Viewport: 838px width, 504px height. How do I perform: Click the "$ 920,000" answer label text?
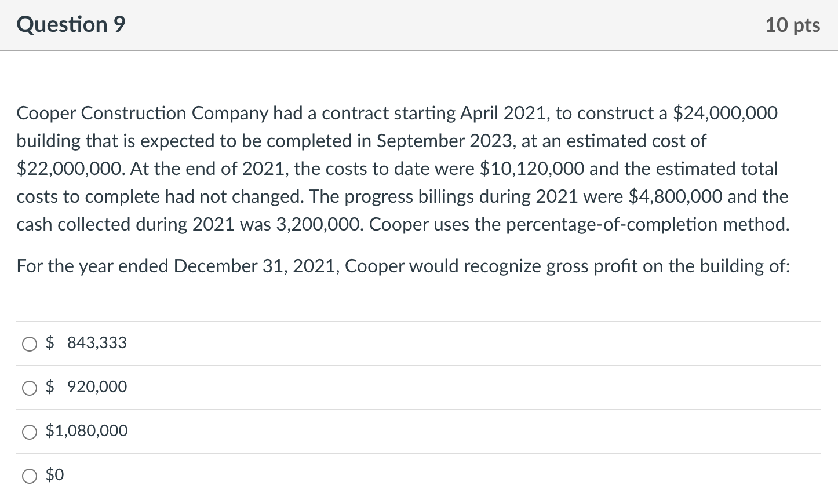(x=86, y=387)
